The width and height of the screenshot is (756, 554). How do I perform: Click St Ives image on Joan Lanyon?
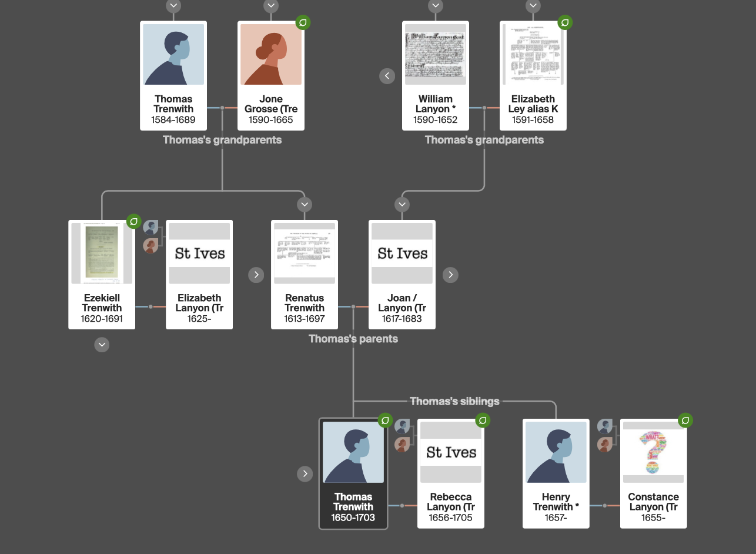coord(402,253)
